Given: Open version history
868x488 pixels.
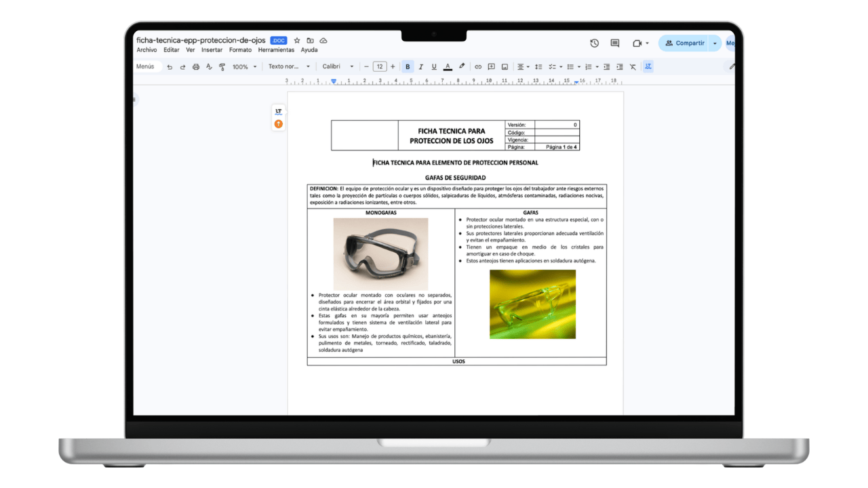Looking at the screenshot, I should click(594, 43).
